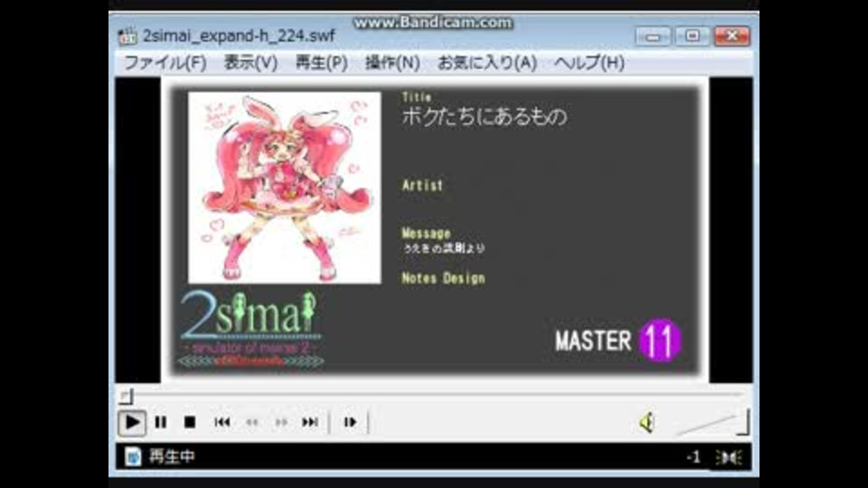Minimize the player window
The image size is (868, 488).
point(653,36)
